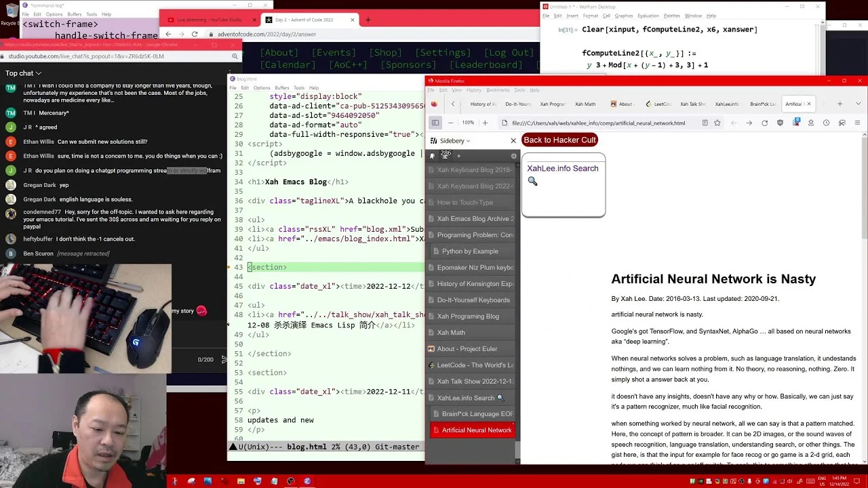Switch to the Xah Math tab

click(x=585, y=104)
